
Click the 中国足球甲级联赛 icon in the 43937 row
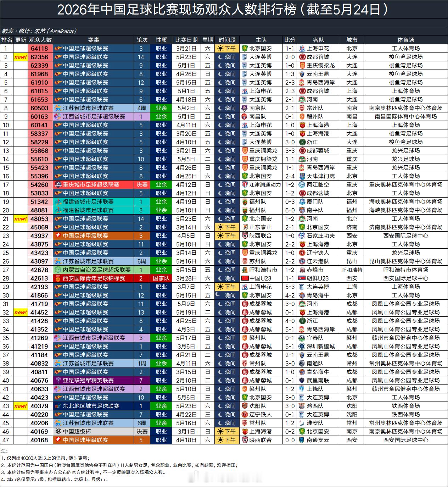coord(58,236)
